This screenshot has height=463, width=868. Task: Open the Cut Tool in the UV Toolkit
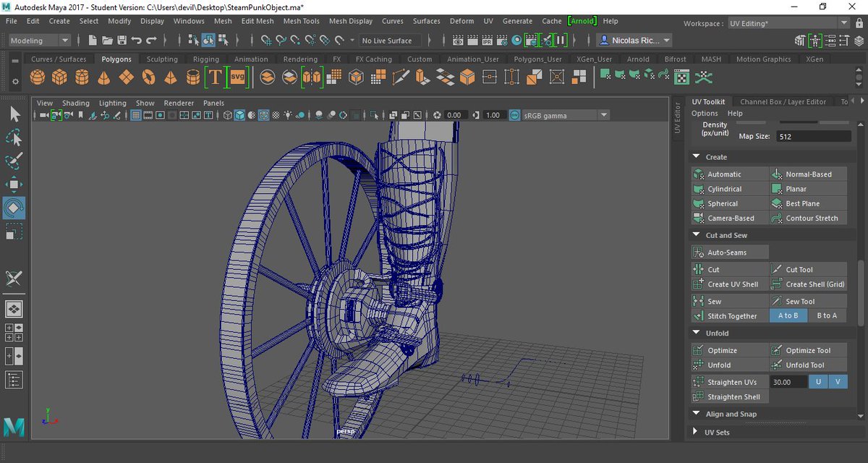808,268
